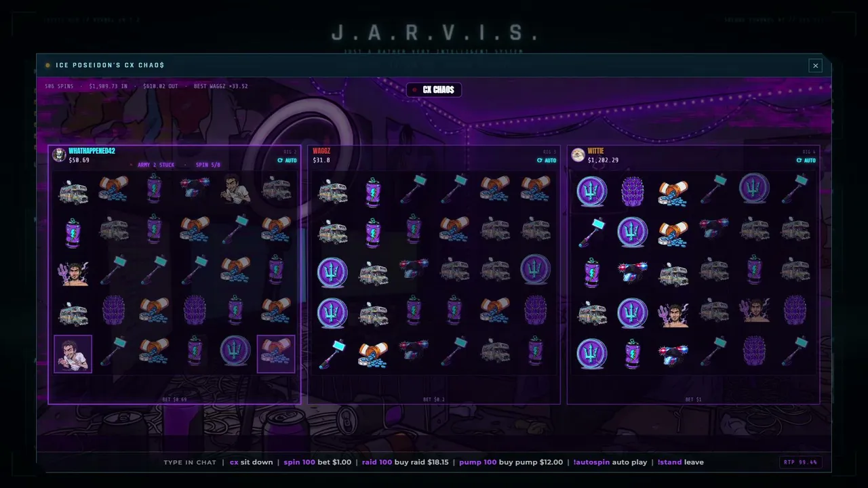This screenshot has height=488, width=868.
Task: Select the $31.8 balance
Action: (322, 161)
